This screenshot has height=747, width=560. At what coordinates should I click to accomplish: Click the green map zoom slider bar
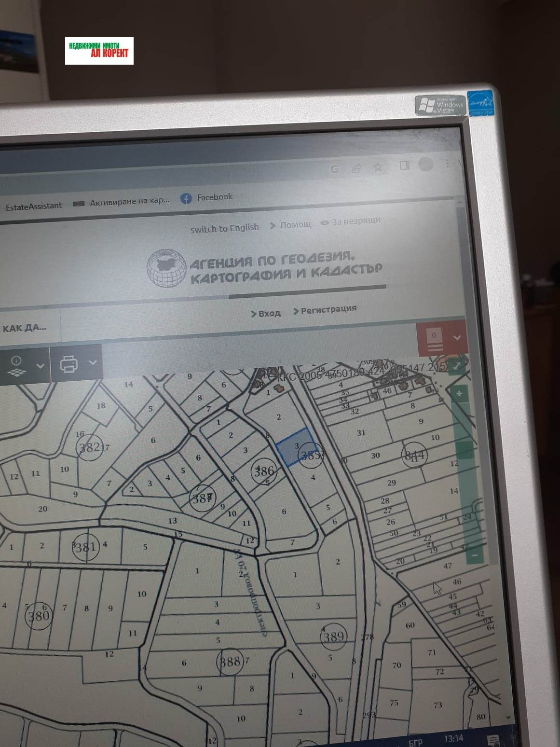(x=466, y=483)
